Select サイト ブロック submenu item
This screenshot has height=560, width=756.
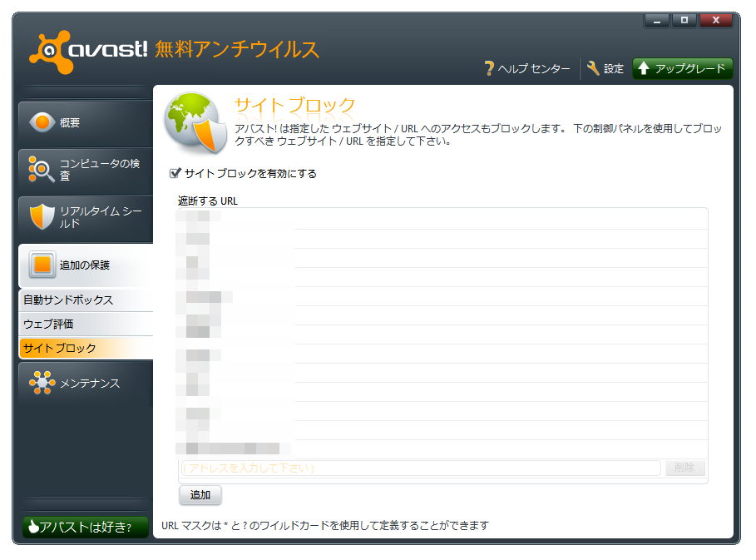click(x=86, y=349)
